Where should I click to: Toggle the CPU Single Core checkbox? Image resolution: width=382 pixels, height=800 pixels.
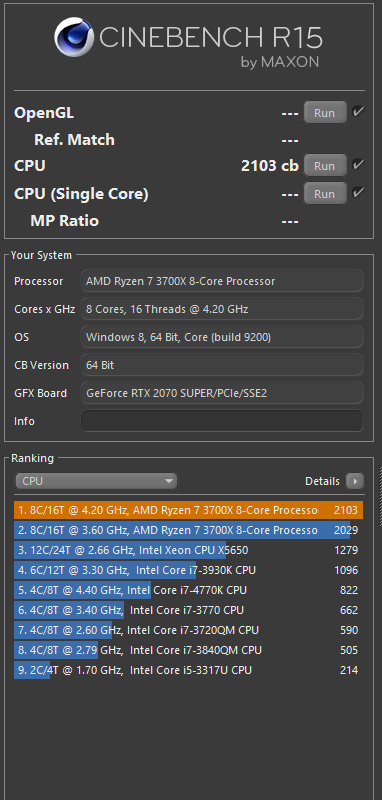click(x=358, y=193)
